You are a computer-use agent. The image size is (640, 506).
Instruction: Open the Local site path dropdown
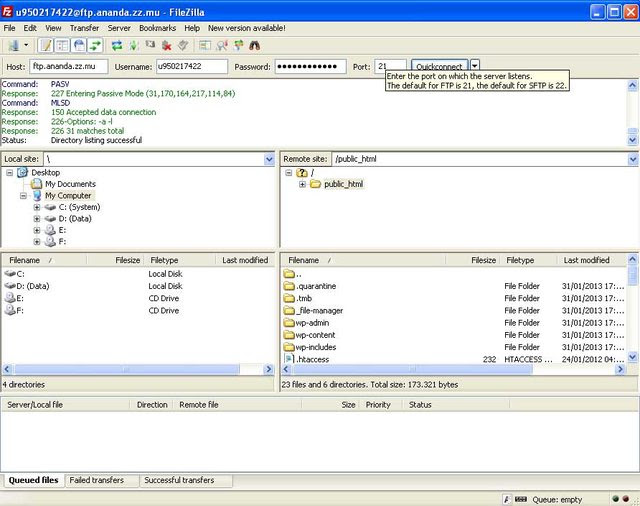coord(269,159)
